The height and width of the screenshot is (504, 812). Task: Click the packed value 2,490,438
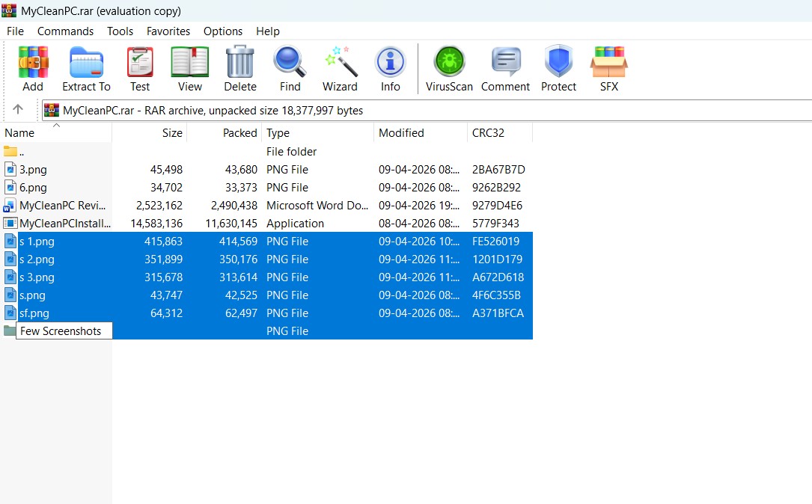pos(234,206)
